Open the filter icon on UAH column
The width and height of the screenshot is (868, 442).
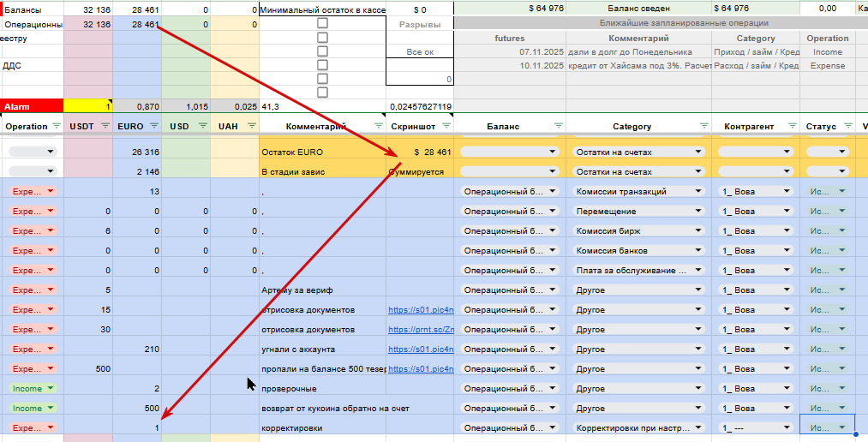pyautogui.click(x=252, y=126)
